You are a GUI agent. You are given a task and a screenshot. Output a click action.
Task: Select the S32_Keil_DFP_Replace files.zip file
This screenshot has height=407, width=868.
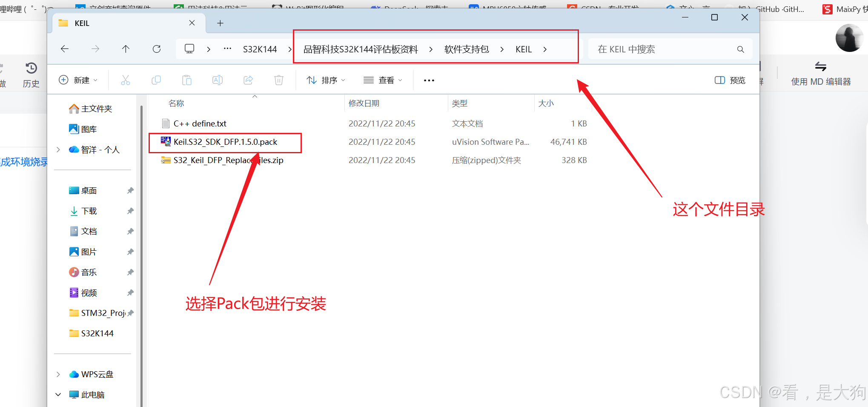228,160
